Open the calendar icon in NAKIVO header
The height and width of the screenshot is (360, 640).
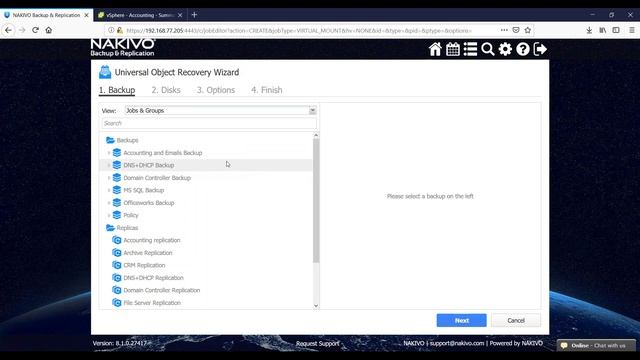coord(453,49)
